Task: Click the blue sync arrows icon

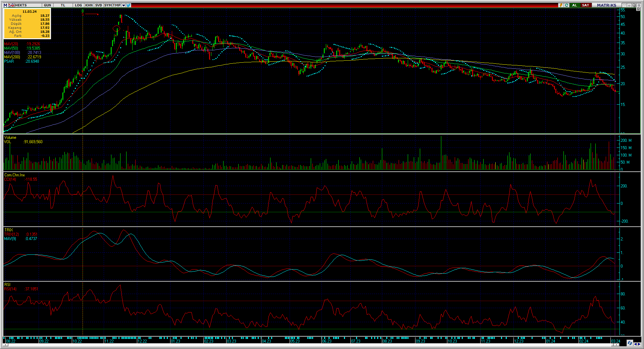Action: pyautogui.click(x=630, y=343)
